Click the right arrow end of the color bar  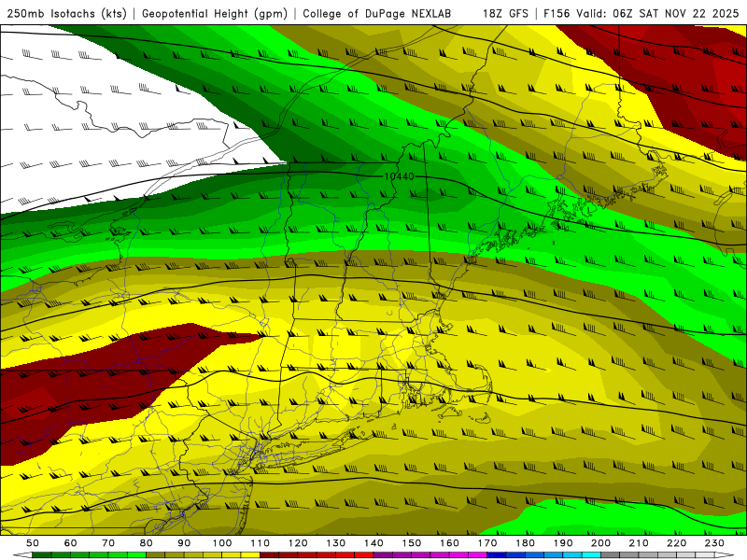725,555
